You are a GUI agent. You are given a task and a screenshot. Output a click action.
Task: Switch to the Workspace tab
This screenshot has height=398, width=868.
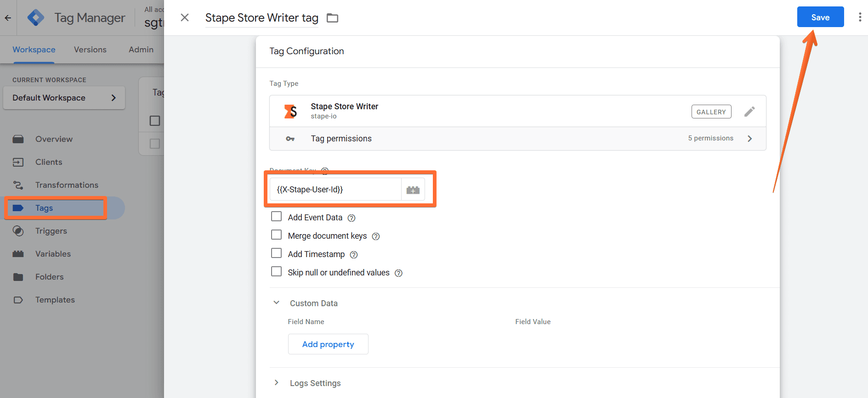pos(34,50)
